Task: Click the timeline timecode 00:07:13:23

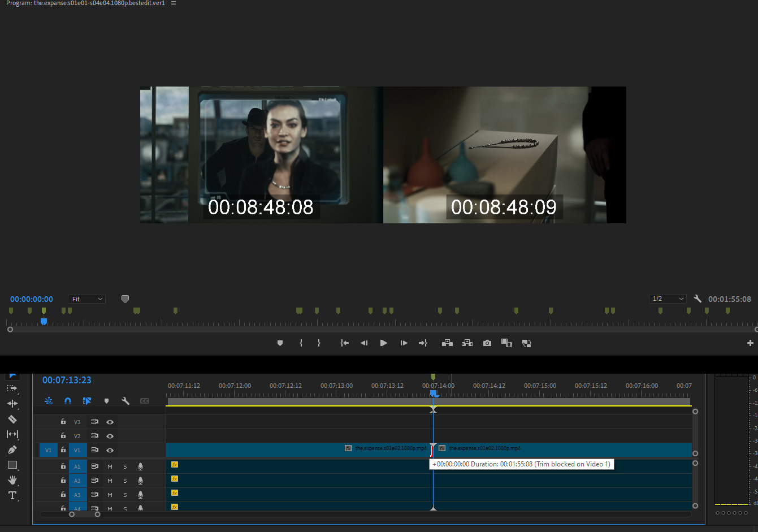Action: point(67,380)
